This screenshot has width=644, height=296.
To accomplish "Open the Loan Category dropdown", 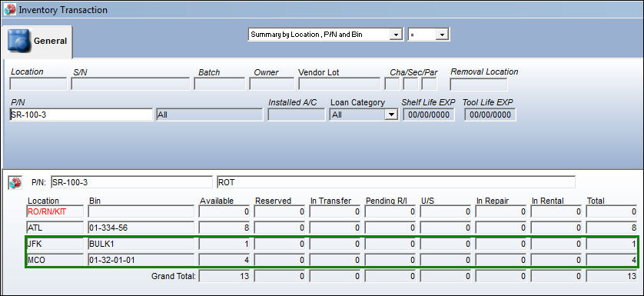I will [x=390, y=115].
